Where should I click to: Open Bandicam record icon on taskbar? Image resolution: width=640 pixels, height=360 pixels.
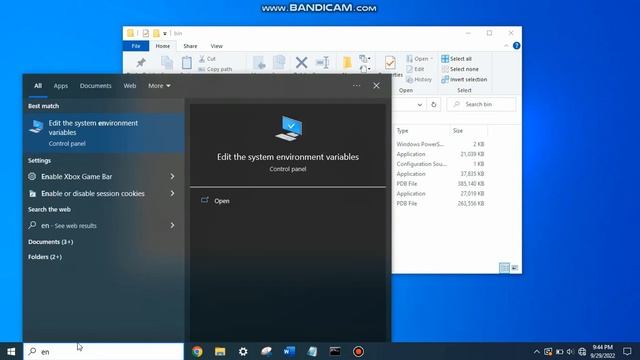[x=358, y=351]
